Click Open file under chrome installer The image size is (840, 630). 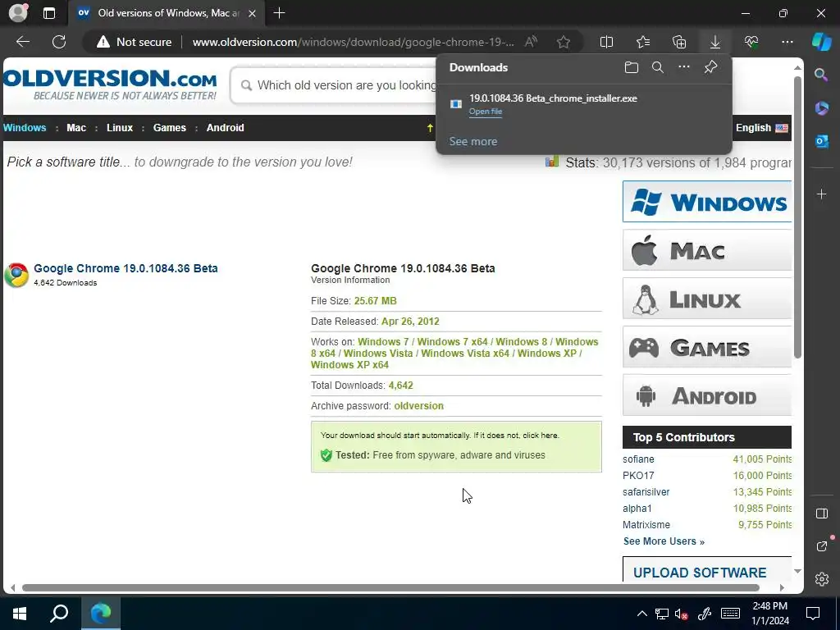point(486,112)
